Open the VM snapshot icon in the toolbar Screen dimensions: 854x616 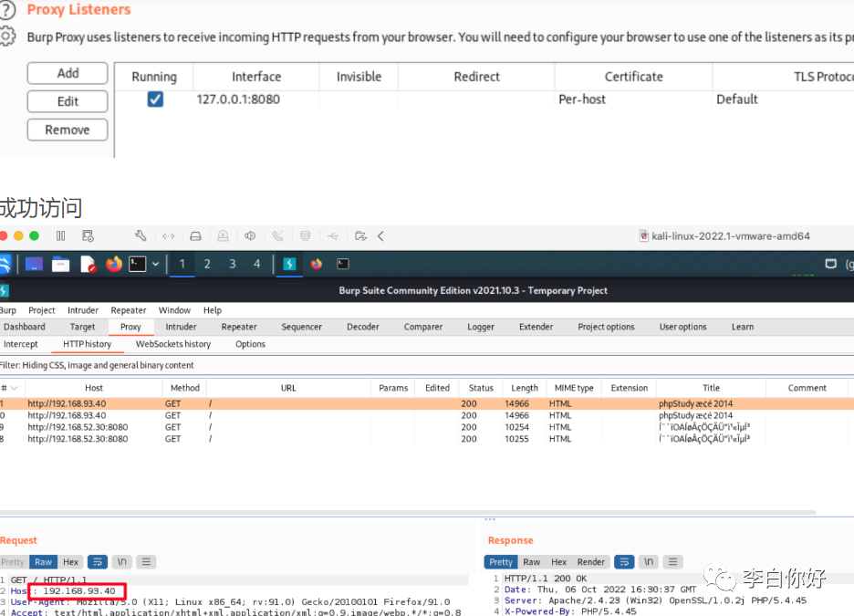click(x=88, y=235)
